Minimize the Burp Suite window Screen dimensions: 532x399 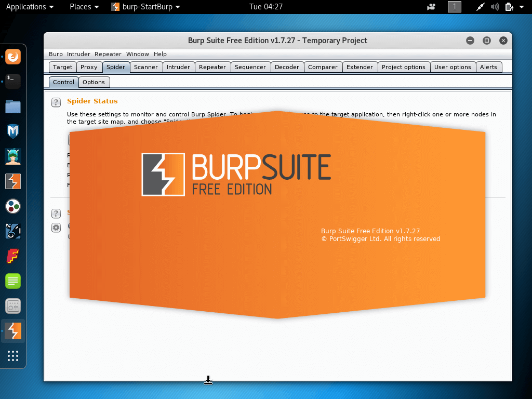[x=470, y=41]
